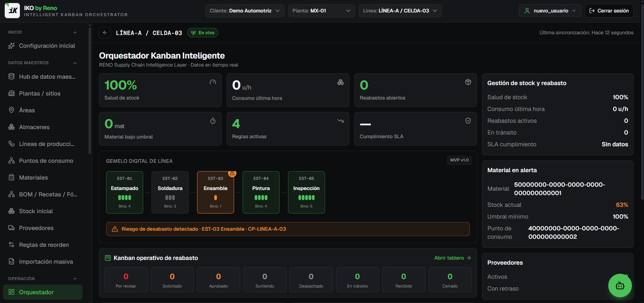Open the Cliente Demo Automotriz dropdown
The image size is (644, 303).
tap(245, 11)
